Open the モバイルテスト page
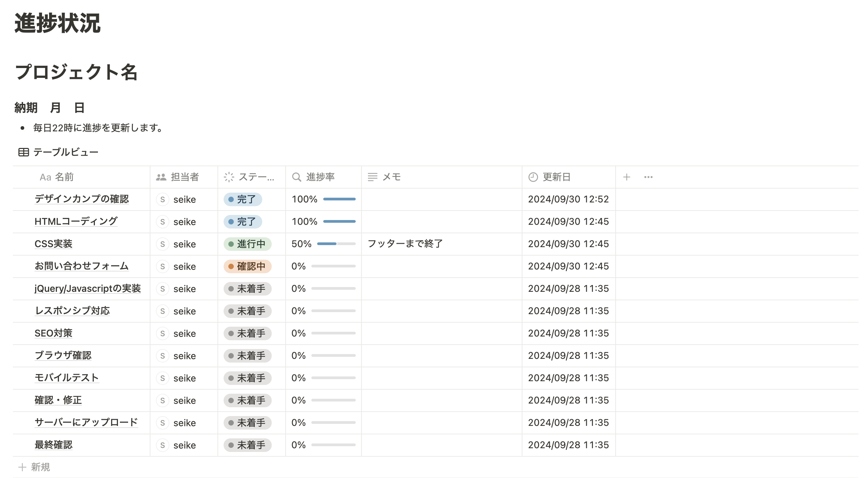Screen dimensions: 868x478 (x=67, y=377)
